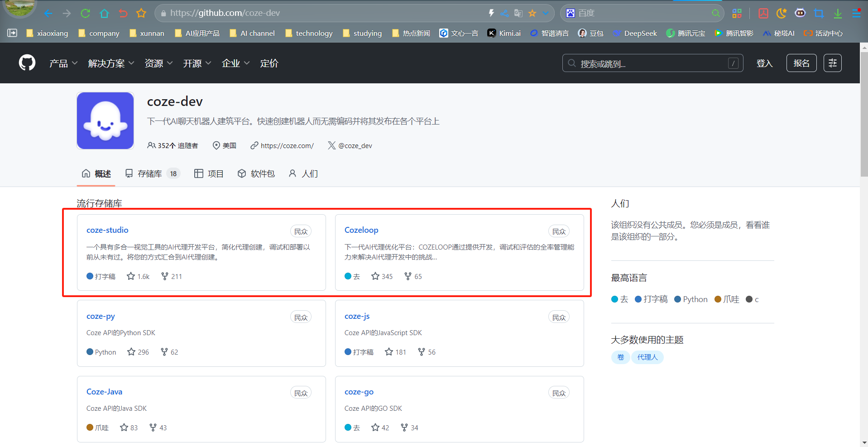Click the game controller icon in browser toolbar
The image size is (868, 447).
[800, 13]
